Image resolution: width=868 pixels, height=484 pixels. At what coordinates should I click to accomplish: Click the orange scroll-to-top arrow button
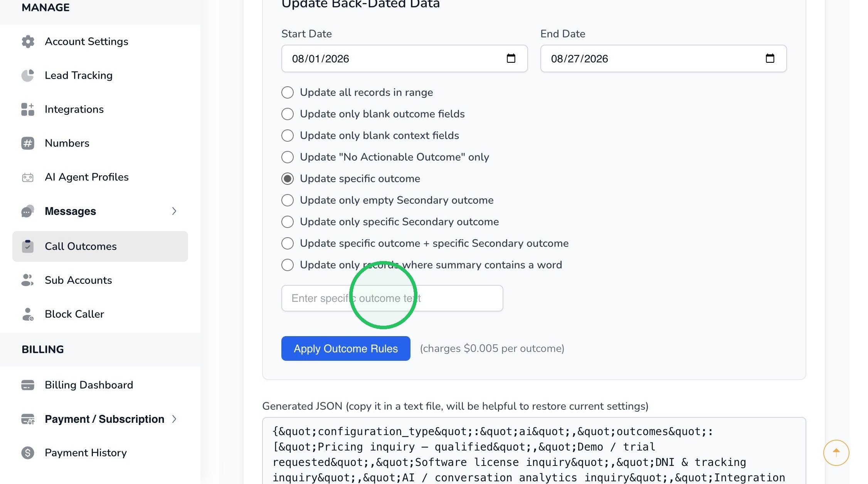[836, 452]
